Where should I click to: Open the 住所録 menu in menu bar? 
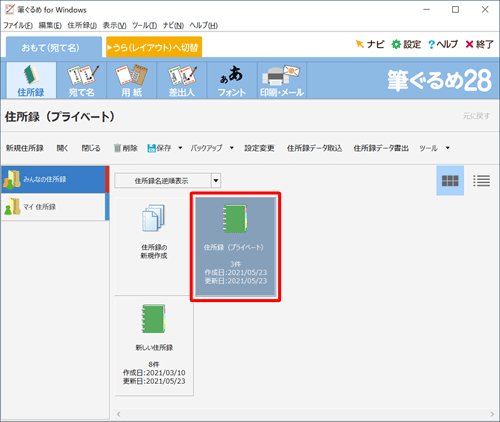click(x=82, y=25)
